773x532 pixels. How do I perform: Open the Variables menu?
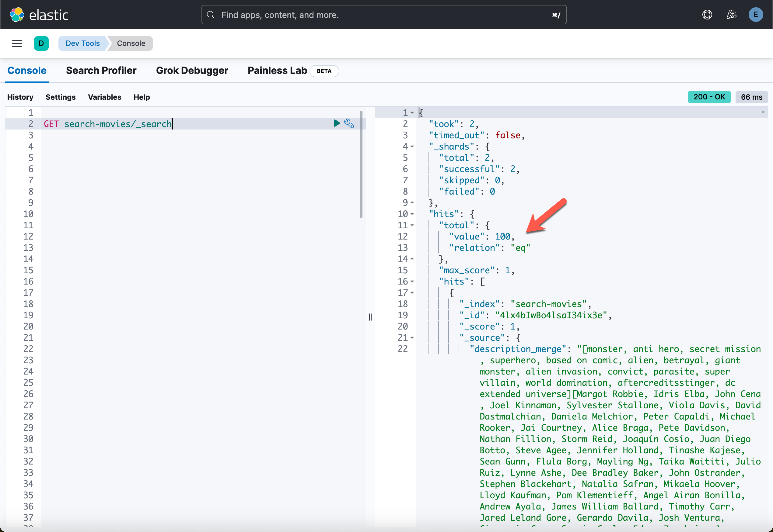tap(104, 97)
